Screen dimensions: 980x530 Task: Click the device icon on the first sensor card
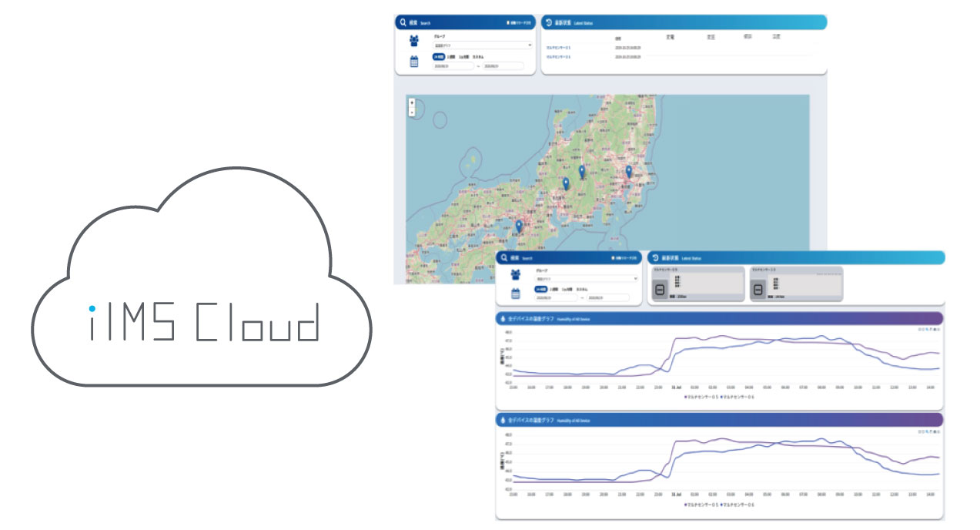pos(660,290)
